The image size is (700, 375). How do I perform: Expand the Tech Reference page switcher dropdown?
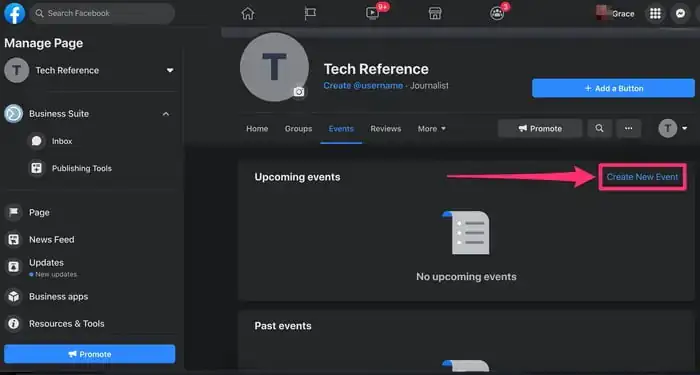click(170, 71)
